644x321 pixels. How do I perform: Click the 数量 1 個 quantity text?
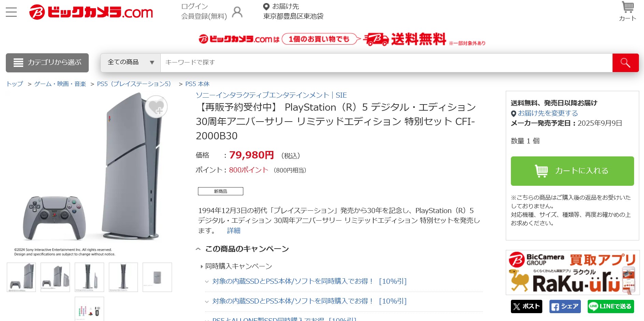pyautogui.click(x=525, y=141)
